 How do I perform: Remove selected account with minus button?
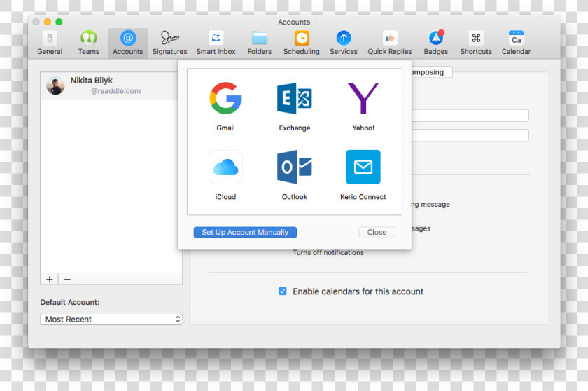pos(67,279)
